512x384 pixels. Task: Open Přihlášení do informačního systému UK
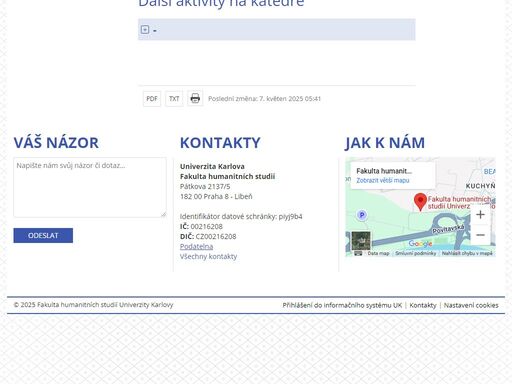click(342, 305)
